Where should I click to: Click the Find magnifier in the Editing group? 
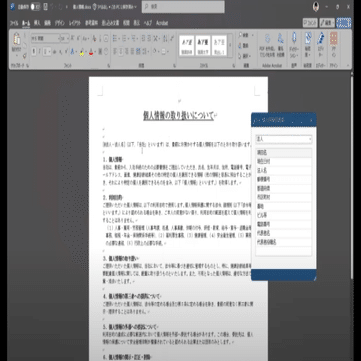(x=240, y=35)
